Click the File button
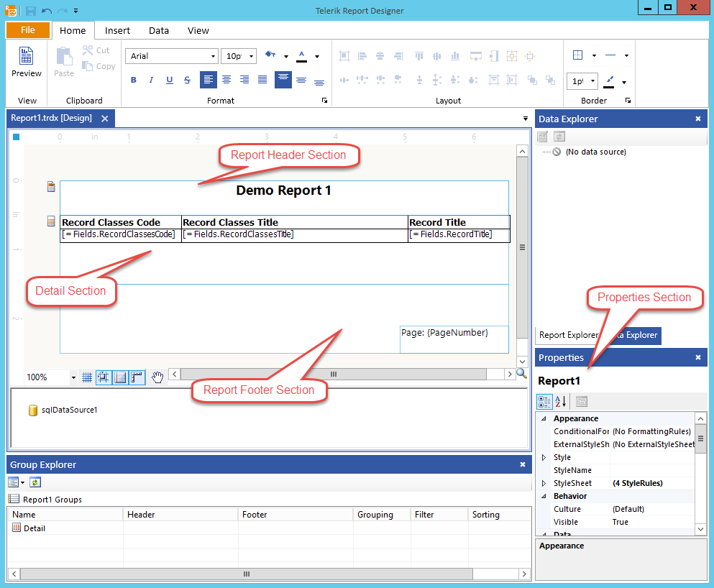The image size is (714, 588). 28,30
